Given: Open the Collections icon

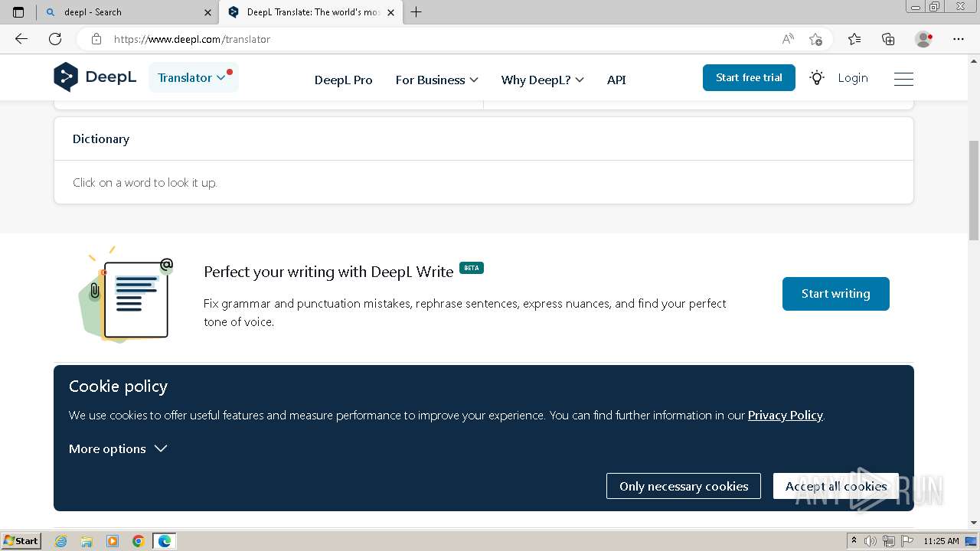Looking at the screenshot, I should click(x=888, y=39).
